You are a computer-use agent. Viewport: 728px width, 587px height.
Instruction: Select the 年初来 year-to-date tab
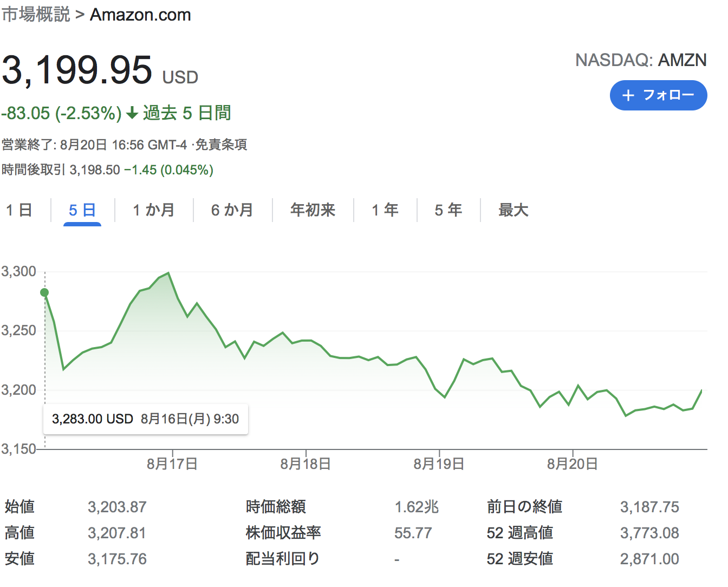[x=313, y=210]
